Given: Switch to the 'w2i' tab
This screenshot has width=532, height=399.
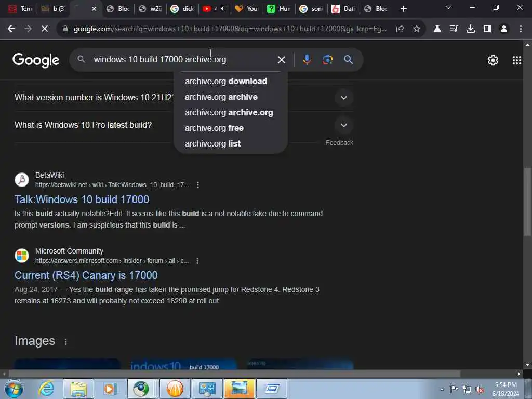Looking at the screenshot, I should (151, 9).
